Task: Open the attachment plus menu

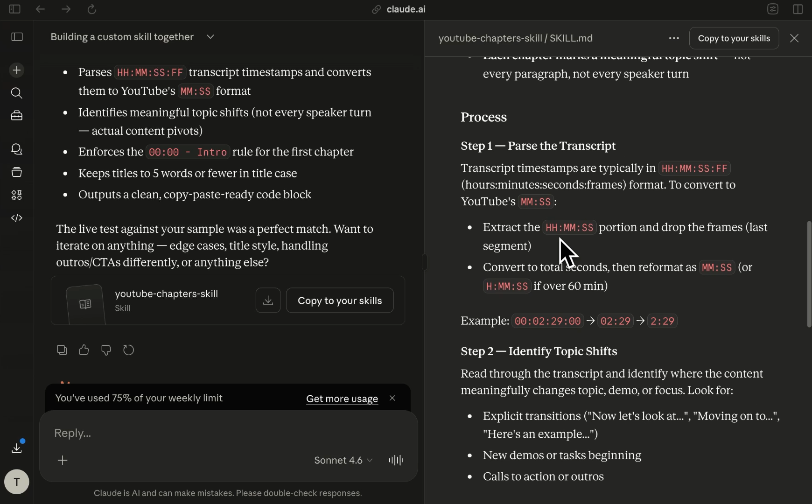Action: tap(63, 460)
